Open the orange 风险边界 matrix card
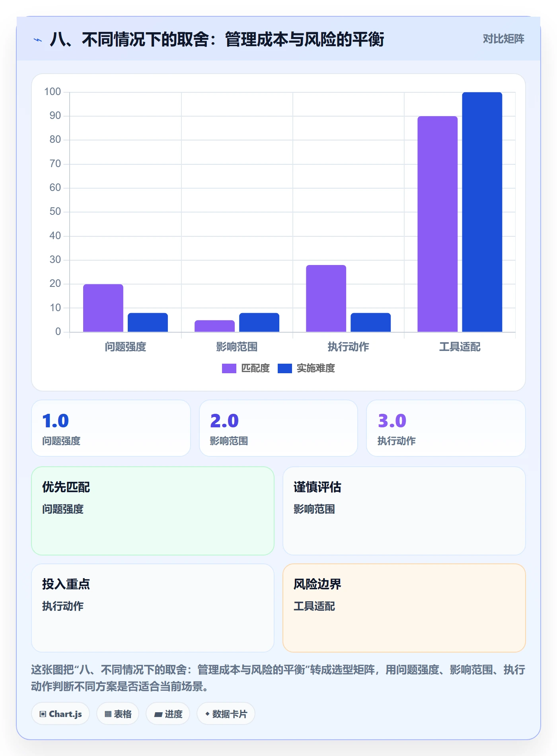The image size is (557, 756). pyautogui.click(x=404, y=608)
